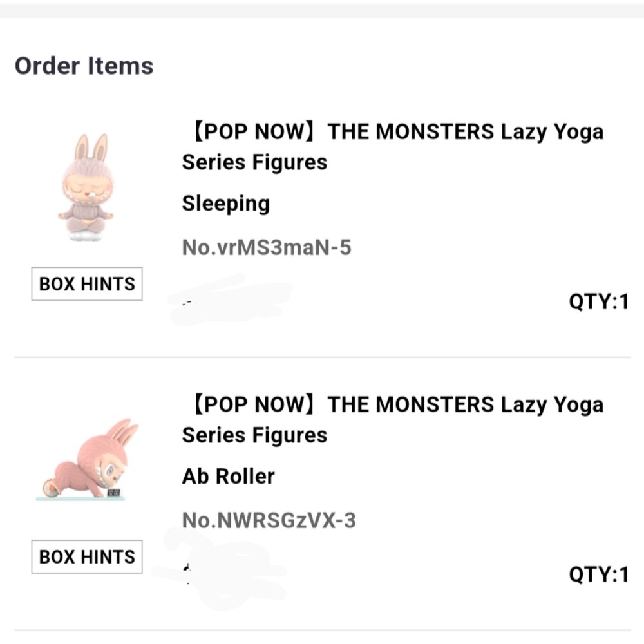Open the product title above the Sleeping variant

pos(393,146)
